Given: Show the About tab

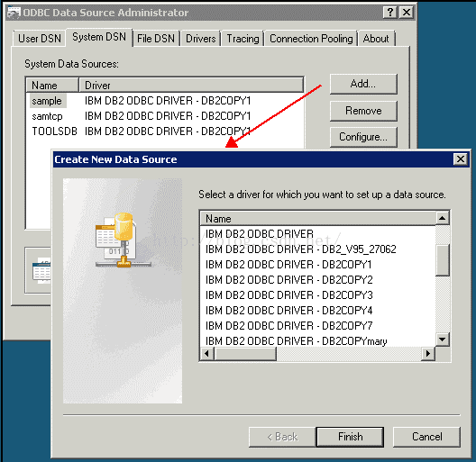Looking at the screenshot, I should [376, 39].
